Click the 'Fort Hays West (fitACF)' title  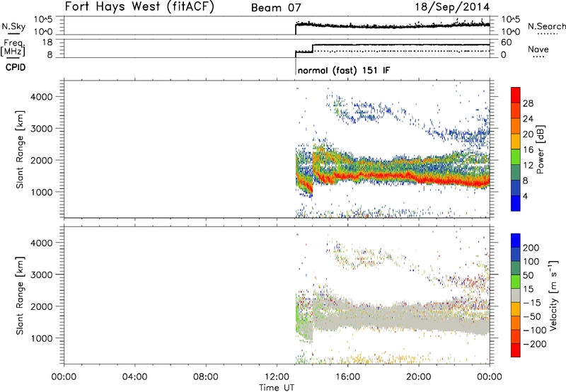tap(139, 7)
